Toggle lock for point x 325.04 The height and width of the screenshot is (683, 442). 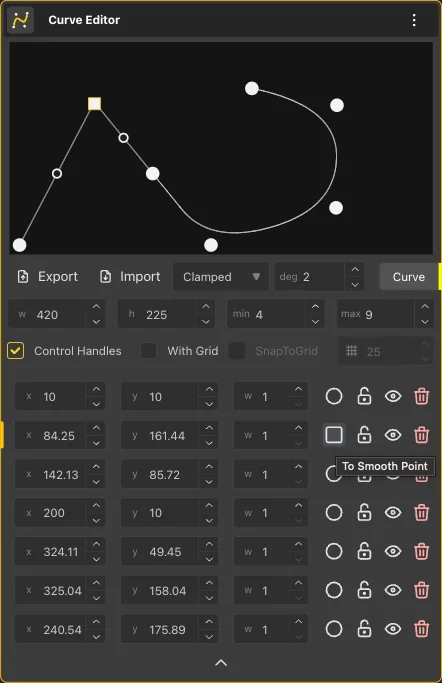364,590
